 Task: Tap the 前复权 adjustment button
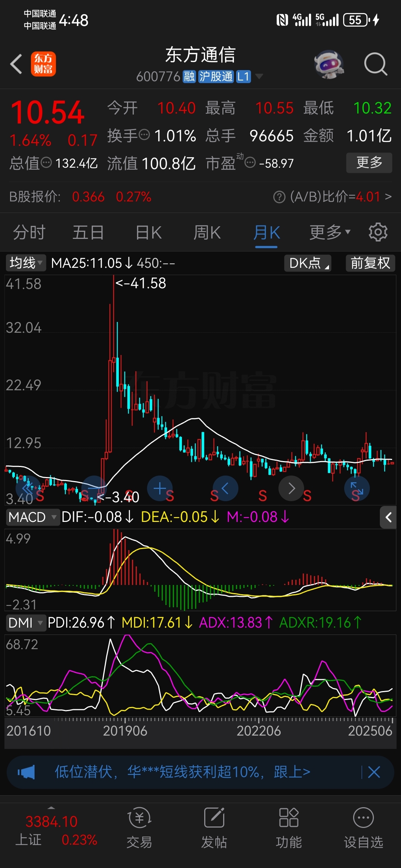[370, 263]
